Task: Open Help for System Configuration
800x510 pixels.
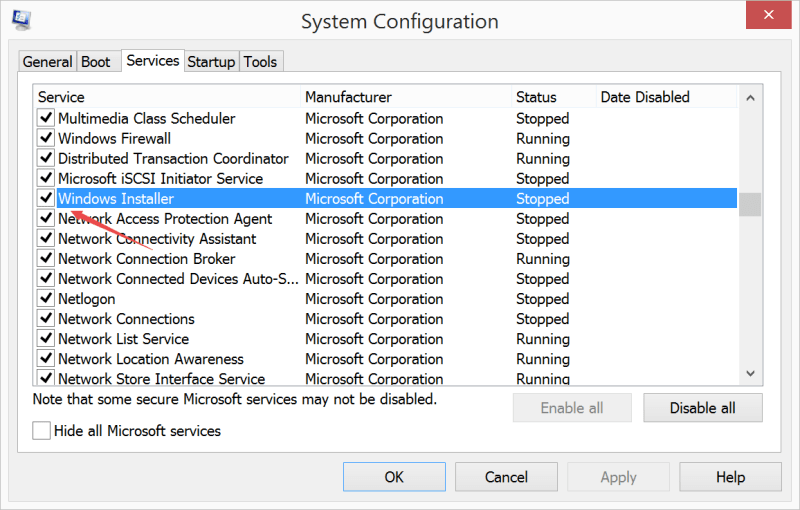Action: [x=730, y=477]
